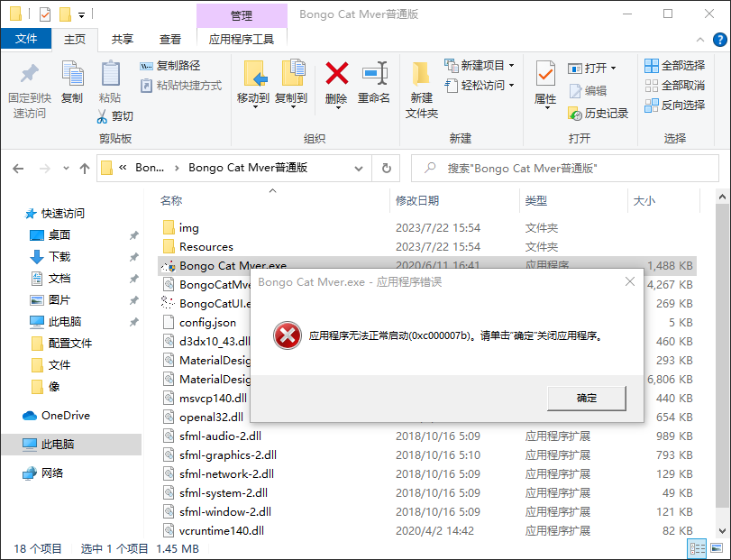Collapse the ribbon with the chevron
Screen dimensions: 731x560
[700, 40]
